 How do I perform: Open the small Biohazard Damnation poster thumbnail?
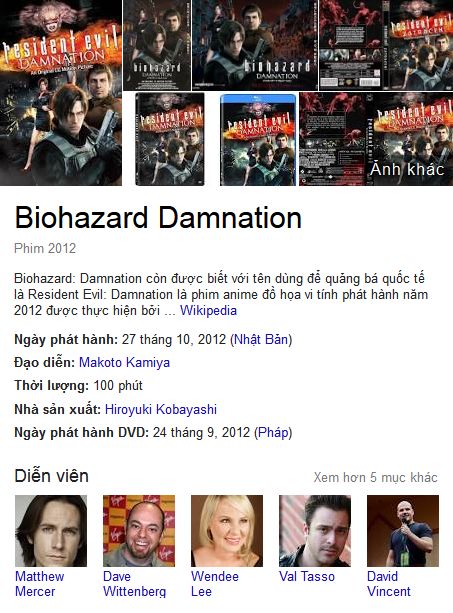157,45
